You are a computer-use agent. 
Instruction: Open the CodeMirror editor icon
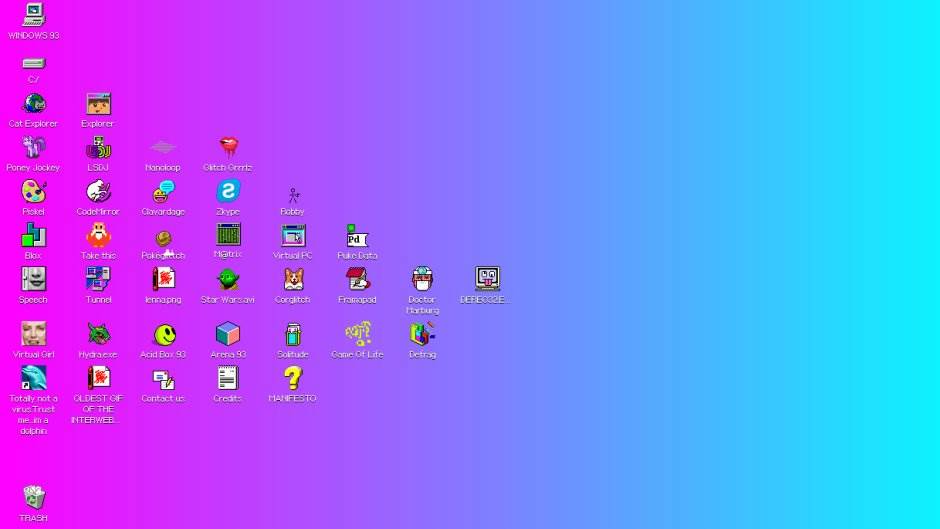pyautogui.click(x=98, y=192)
